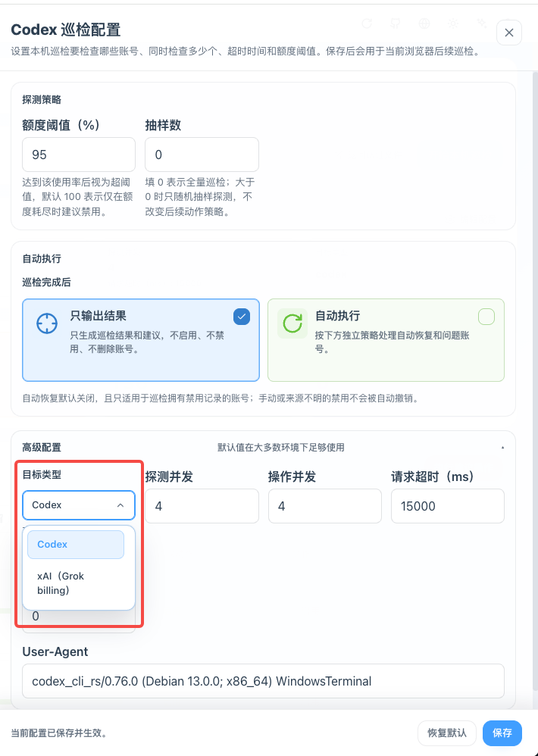Click the blue 保存 button

(x=502, y=733)
